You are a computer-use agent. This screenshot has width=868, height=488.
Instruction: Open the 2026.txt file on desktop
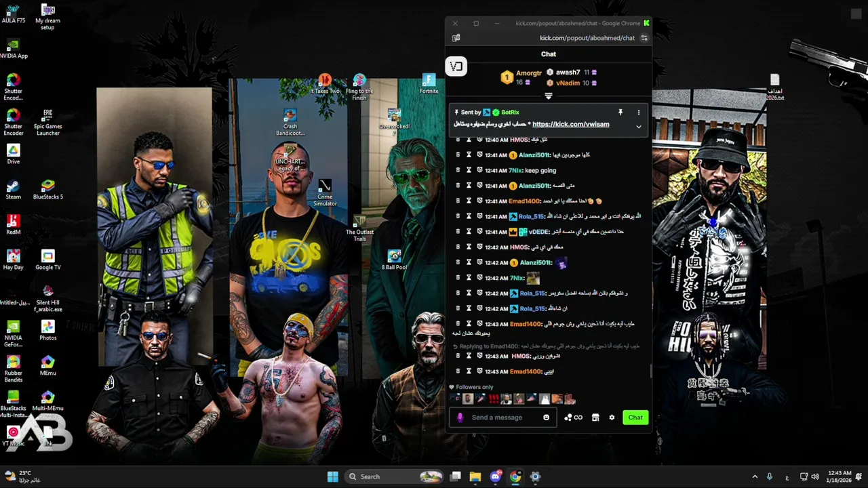[775, 87]
